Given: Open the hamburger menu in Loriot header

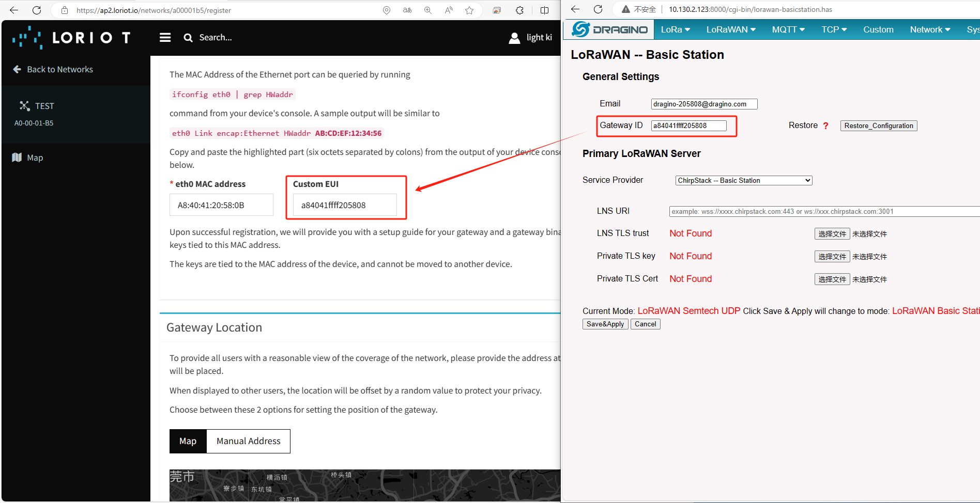Looking at the screenshot, I should 165,37.
